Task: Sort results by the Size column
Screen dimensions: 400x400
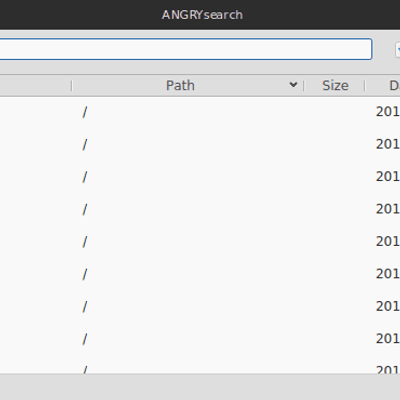Action: click(335, 86)
